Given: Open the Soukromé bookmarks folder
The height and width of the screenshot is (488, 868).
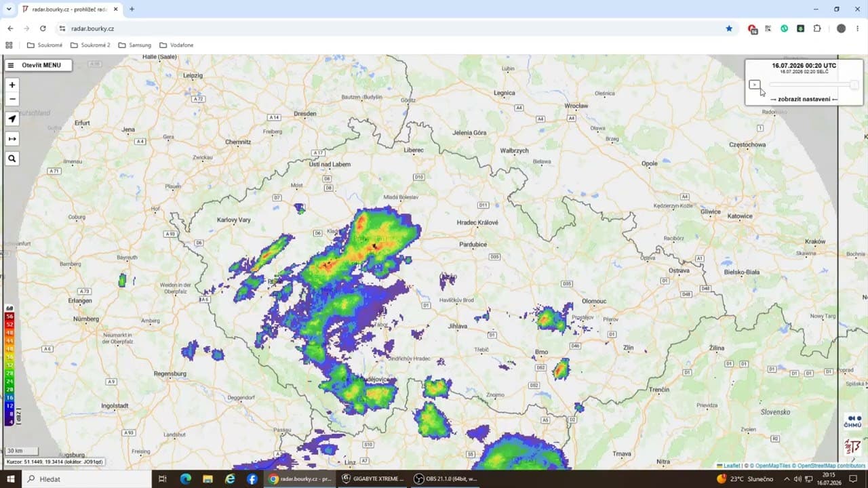Looking at the screenshot, I should click(45, 45).
